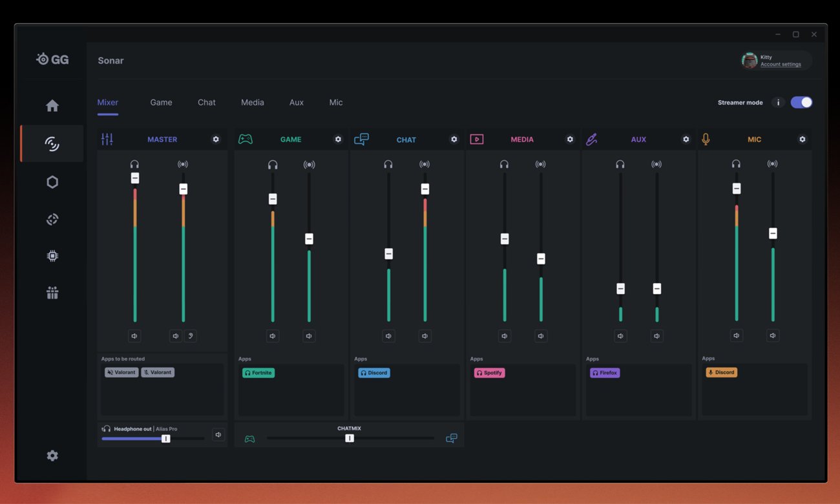Click the Game headphone volume fader handle

click(x=273, y=199)
